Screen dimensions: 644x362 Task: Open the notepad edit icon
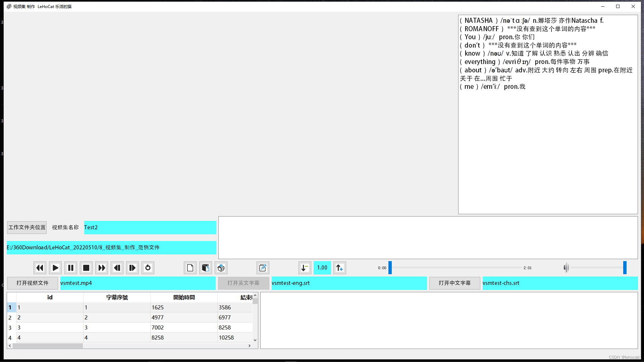pyautogui.click(x=263, y=268)
